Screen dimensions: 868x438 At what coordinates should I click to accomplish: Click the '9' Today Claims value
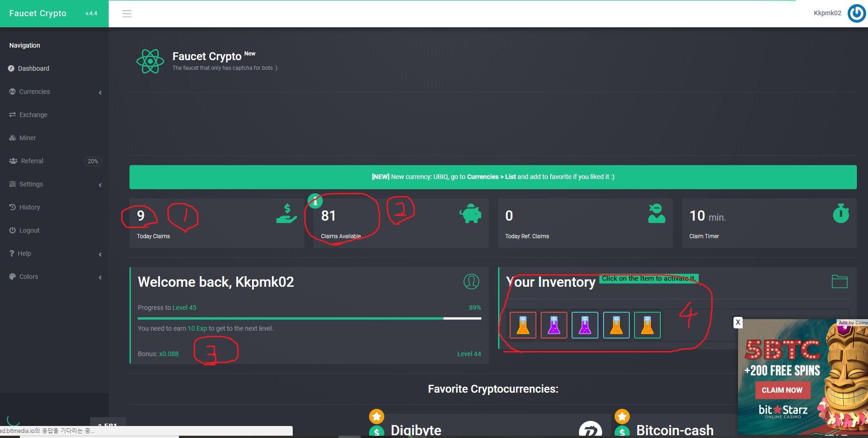(141, 216)
